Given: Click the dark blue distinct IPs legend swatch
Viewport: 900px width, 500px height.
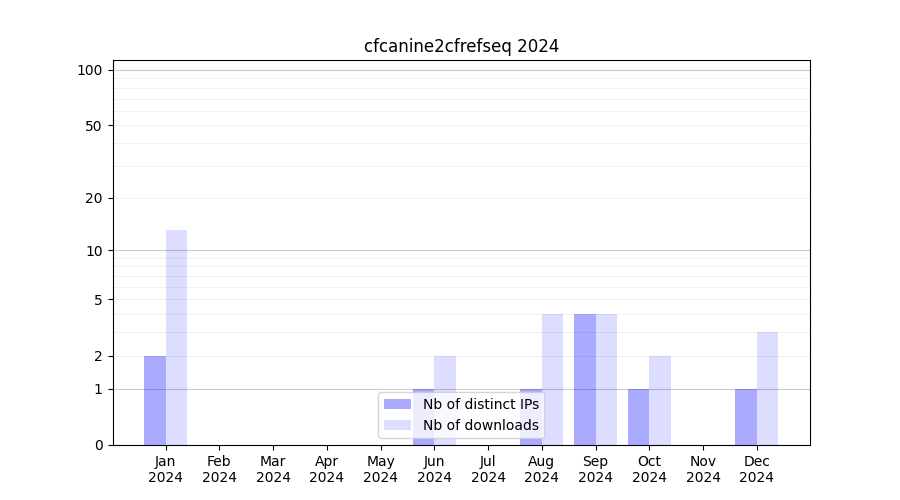Looking at the screenshot, I should click(398, 404).
